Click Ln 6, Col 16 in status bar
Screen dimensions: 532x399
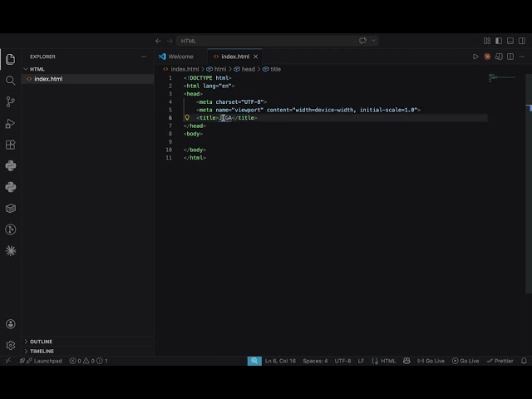pos(280,361)
